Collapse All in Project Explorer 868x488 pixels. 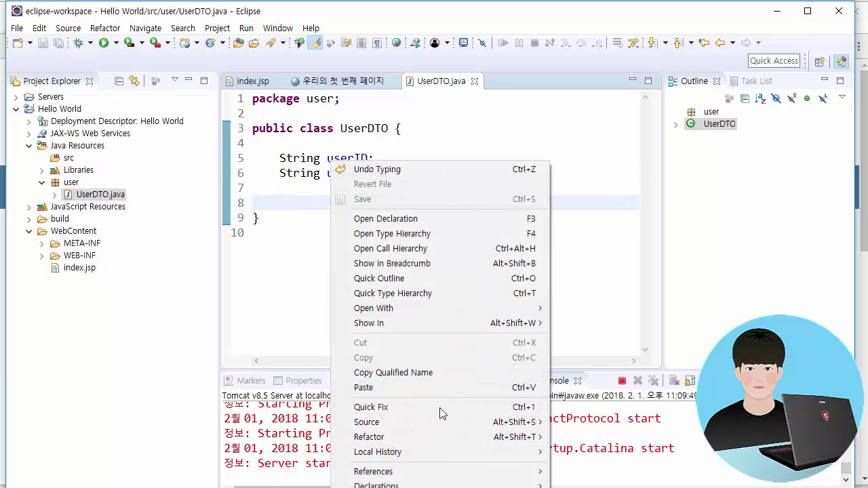[119, 81]
